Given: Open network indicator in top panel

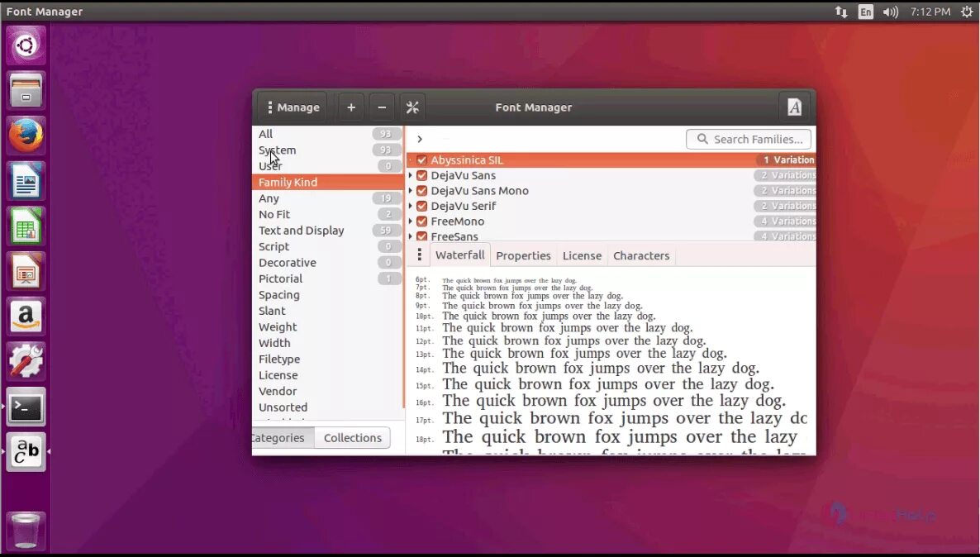Looking at the screenshot, I should click(x=841, y=12).
